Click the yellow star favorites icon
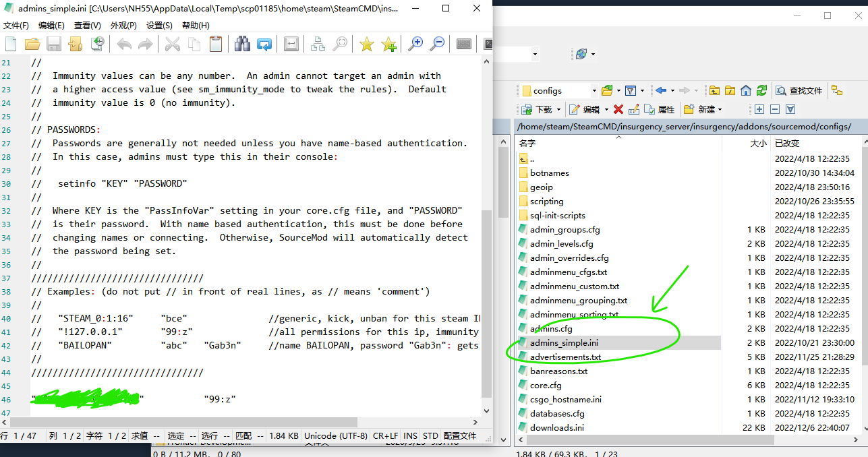 (367, 44)
